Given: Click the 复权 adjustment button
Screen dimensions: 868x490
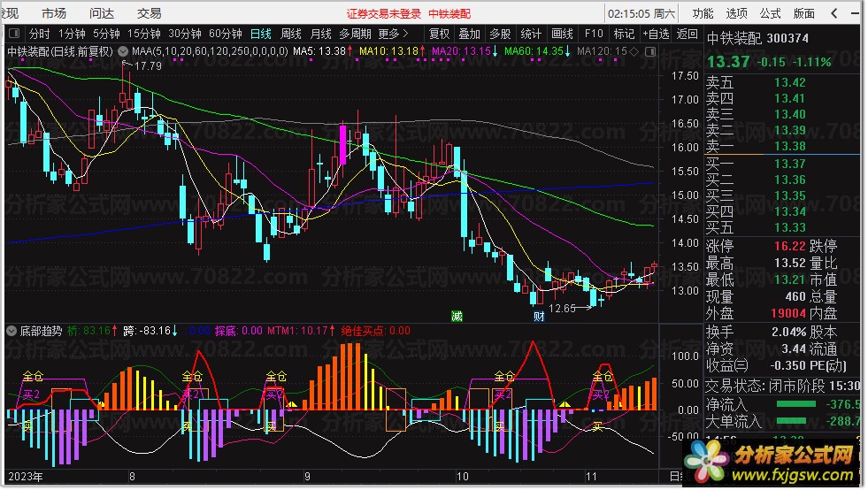Looking at the screenshot, I should pyautogui.click(x=439, y=34).
